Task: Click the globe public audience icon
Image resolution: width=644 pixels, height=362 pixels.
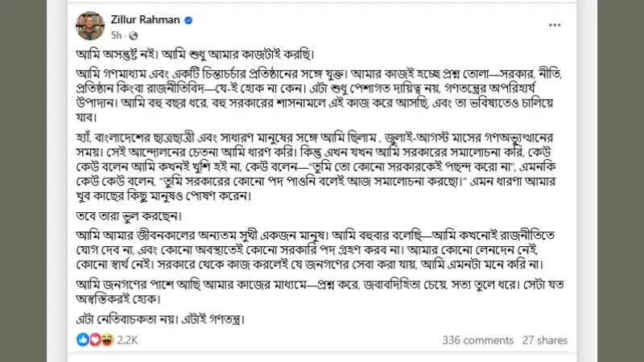Action: (133, 35)
